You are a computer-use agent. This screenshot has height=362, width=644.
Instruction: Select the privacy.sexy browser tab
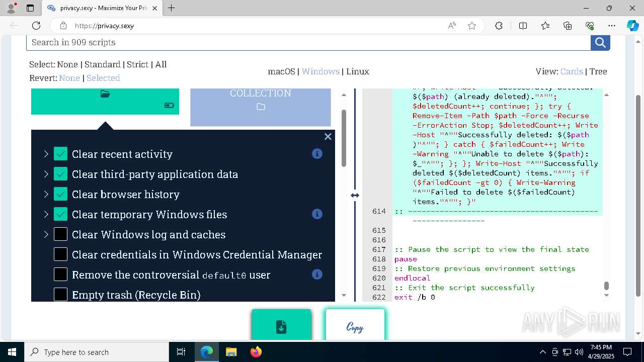(x=102, y=8)
